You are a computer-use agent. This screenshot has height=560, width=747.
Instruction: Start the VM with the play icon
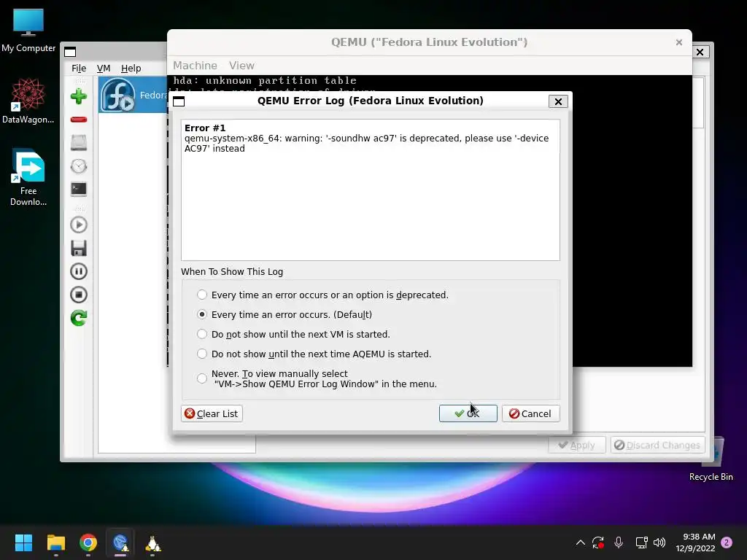(79, 225)
